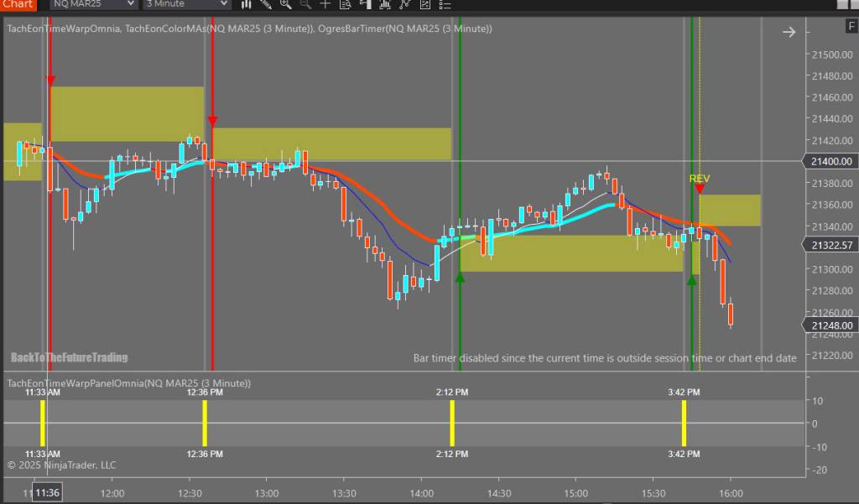Image resolution: width=859 pixels, height=504 pixels.
Task: Click the F button on price axis
Action: pyautogui.click(x=851, y=28)
